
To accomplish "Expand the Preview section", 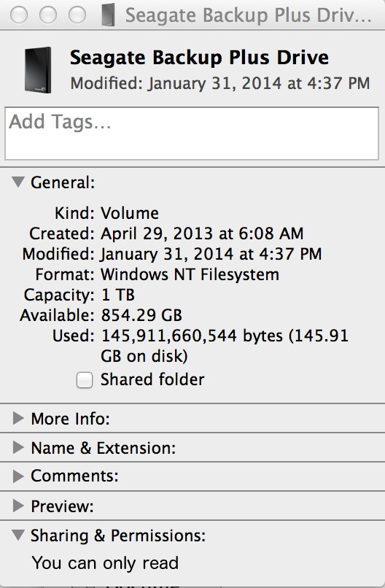I will [17, 506].
